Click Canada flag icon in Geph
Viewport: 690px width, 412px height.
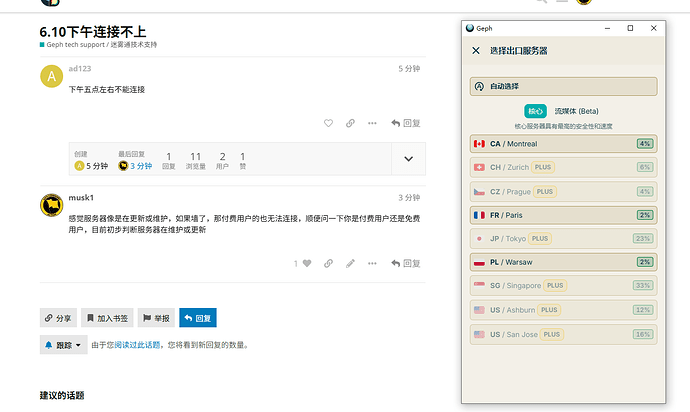pos(479,144)
